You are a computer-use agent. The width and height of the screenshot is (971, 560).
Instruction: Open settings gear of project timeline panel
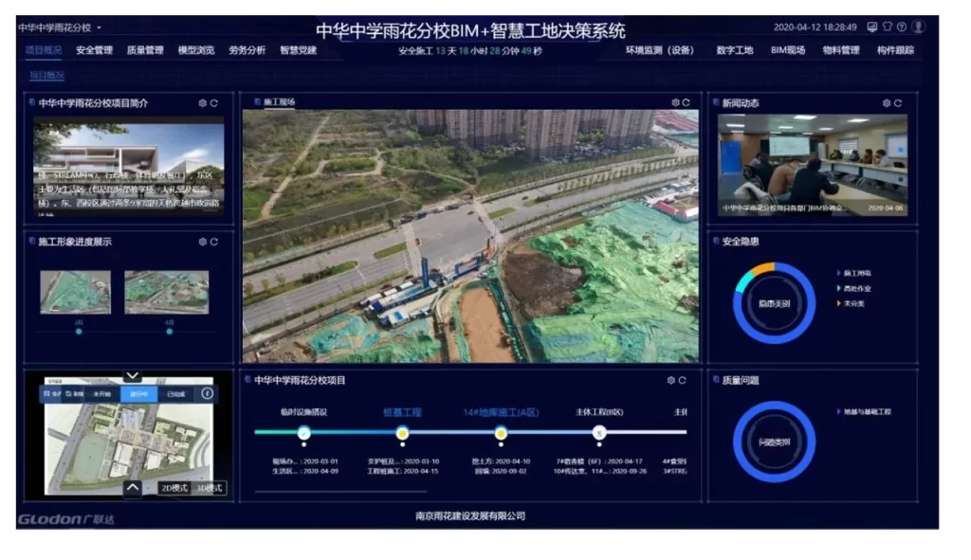coord(670,381)
